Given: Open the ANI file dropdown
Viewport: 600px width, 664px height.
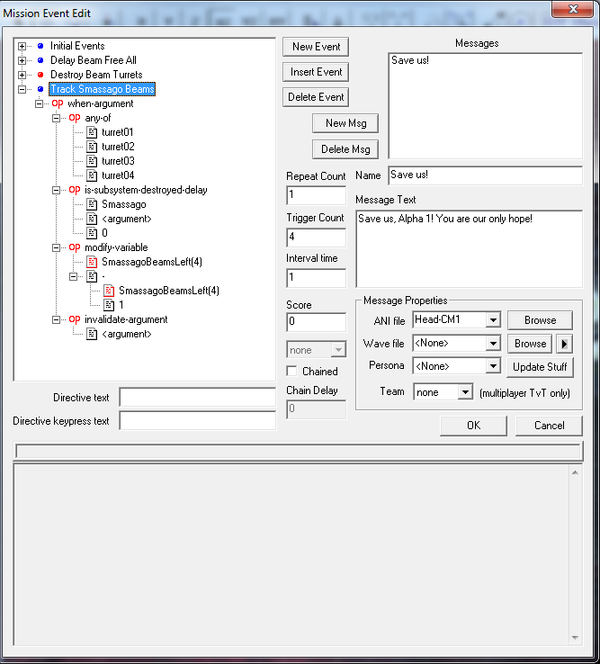Looking at the screenshot, I should [492, 320].
